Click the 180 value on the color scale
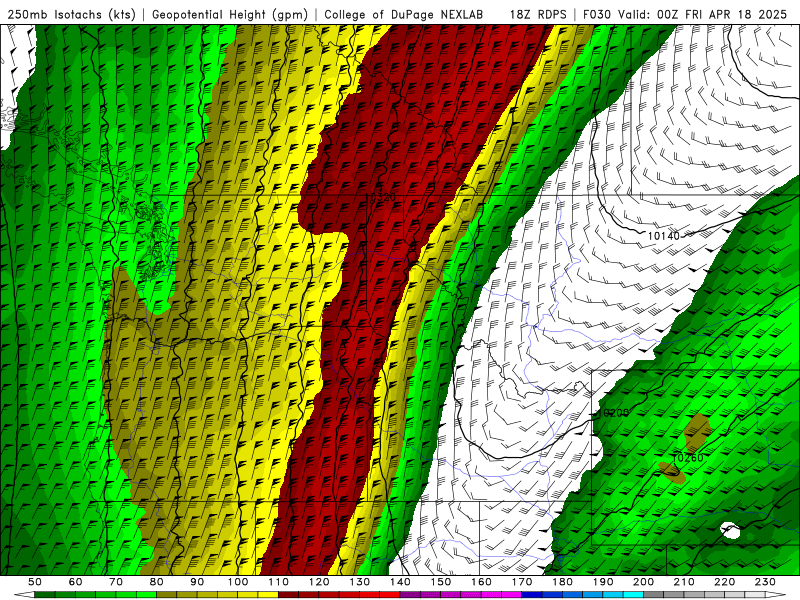Image resolution: width=800 pixels, height=600 pixels. [562, 582]
